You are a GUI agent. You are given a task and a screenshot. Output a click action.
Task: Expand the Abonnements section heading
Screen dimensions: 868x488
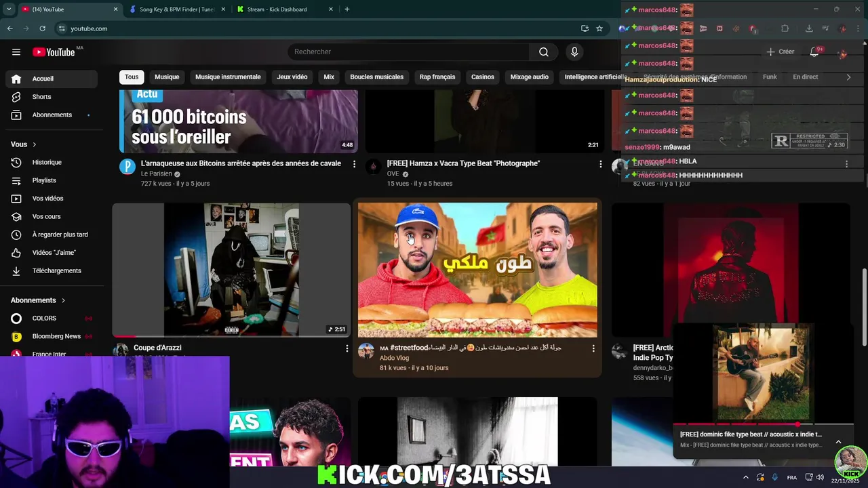click(39, 300)
